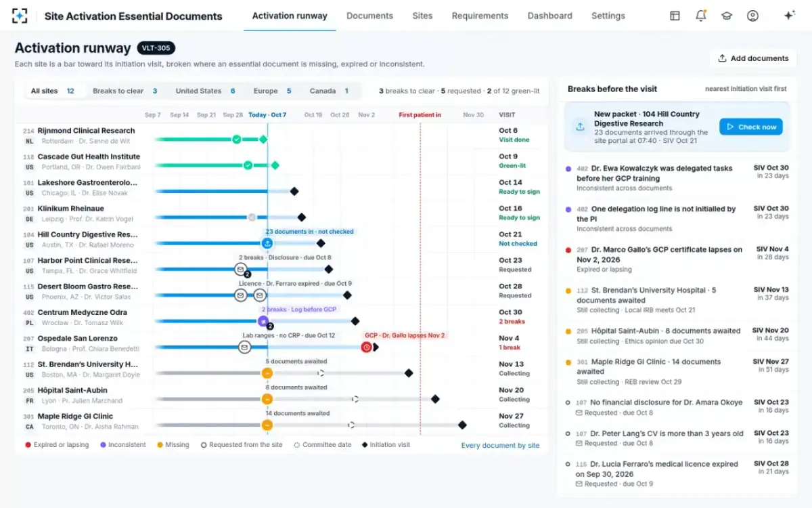
Task: Click the Today · Oct 7 date label
Action: pyautogui.click(x=267, y=115)
